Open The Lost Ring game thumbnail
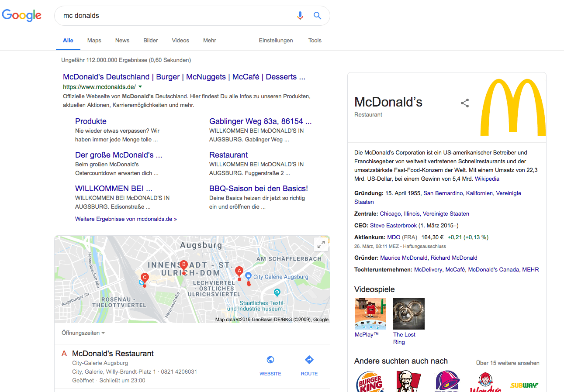The image size is (564, 392). (x=409, y=314)
